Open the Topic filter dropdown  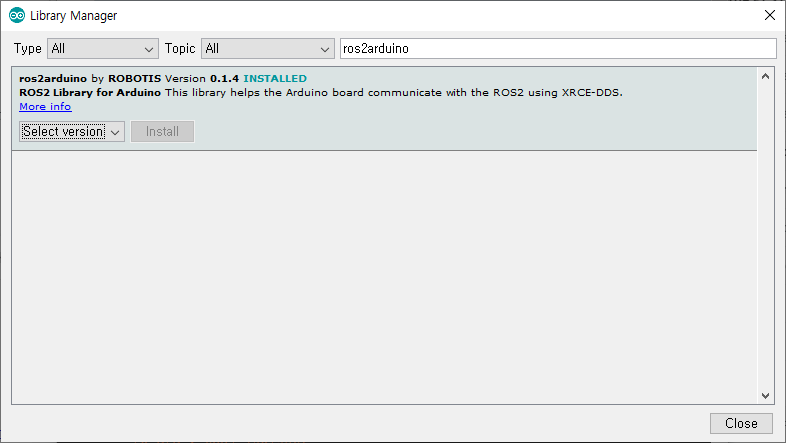(268, 49)
